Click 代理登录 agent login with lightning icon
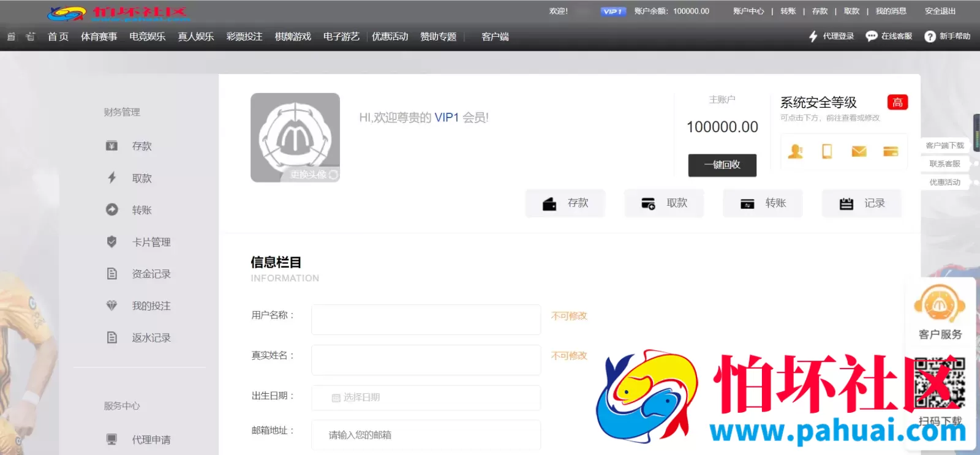The height and width of the screenshot is (455, 980). tap(831, 36)
